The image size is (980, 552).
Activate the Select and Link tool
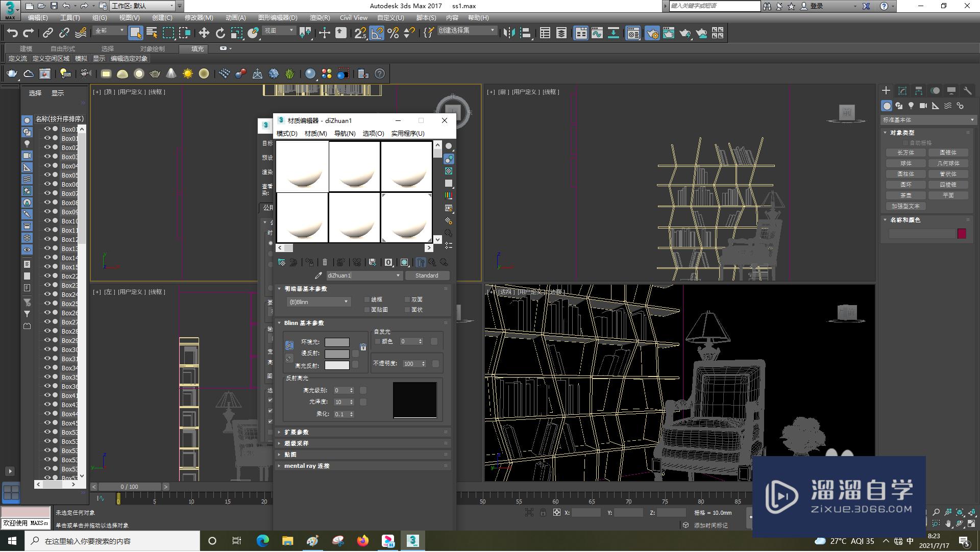pos(48,33)
